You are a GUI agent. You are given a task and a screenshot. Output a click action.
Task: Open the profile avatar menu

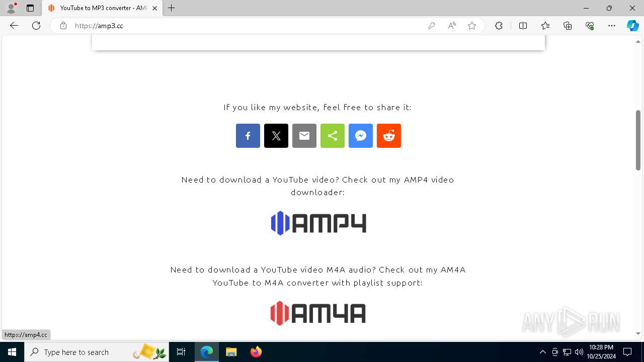click(11, 8)
